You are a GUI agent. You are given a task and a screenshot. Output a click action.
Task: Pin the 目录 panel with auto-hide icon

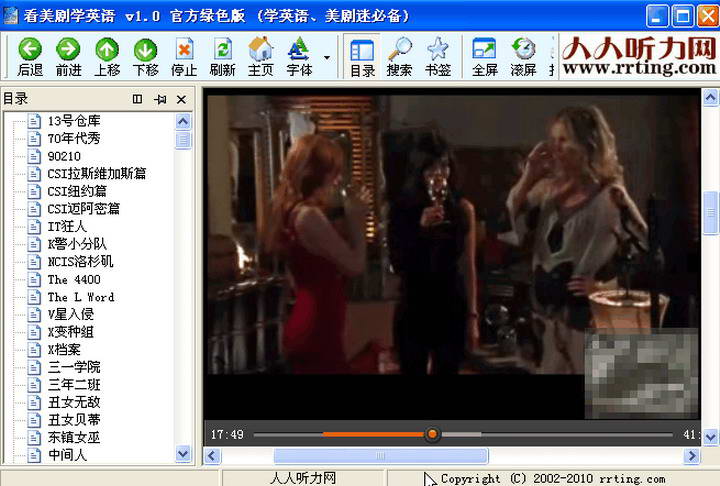(x=160, y=99)
